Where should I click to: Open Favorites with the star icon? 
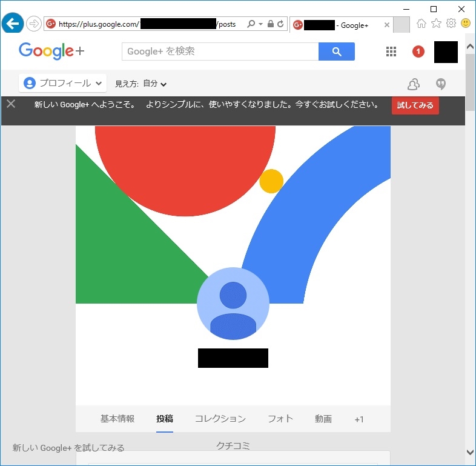(436, 23)
